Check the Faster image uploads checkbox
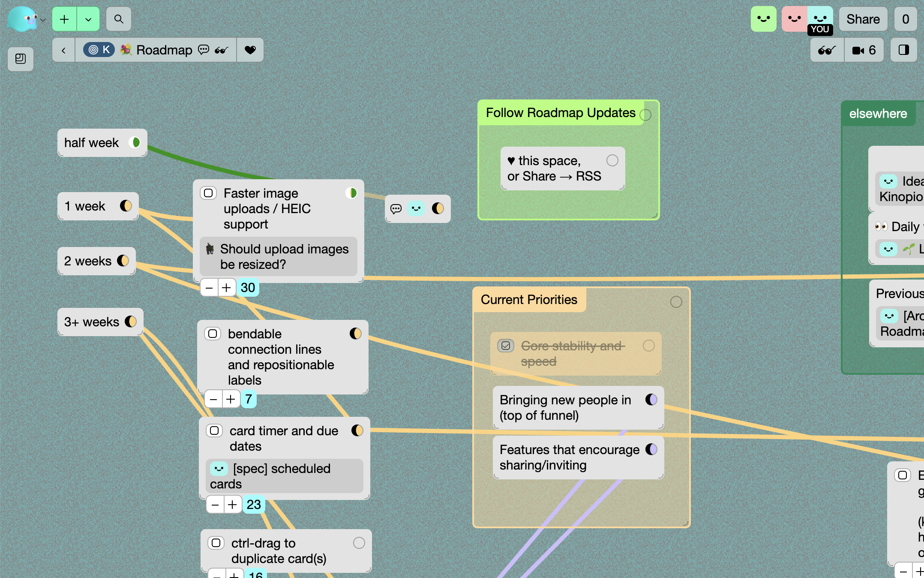The image size is (924, 578). 208,193
